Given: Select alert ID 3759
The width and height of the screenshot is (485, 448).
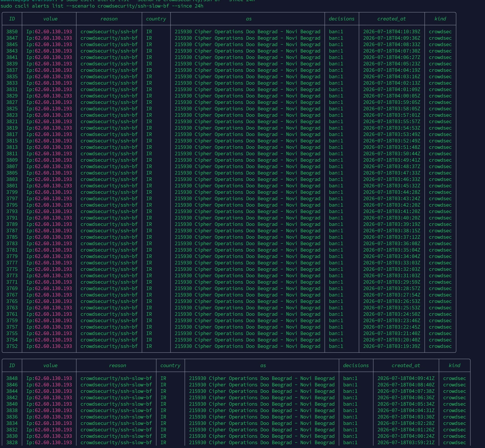Looking at the screenshot, I should point(12,321).
